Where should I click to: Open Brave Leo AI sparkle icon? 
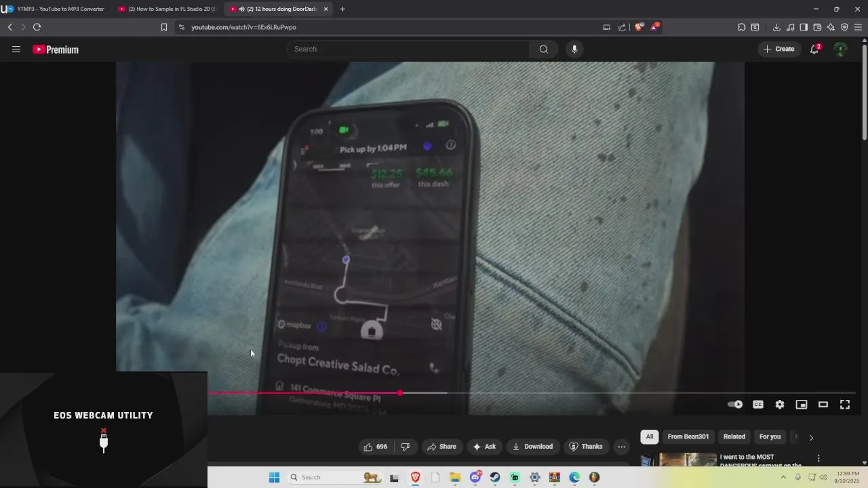point(831,27)
